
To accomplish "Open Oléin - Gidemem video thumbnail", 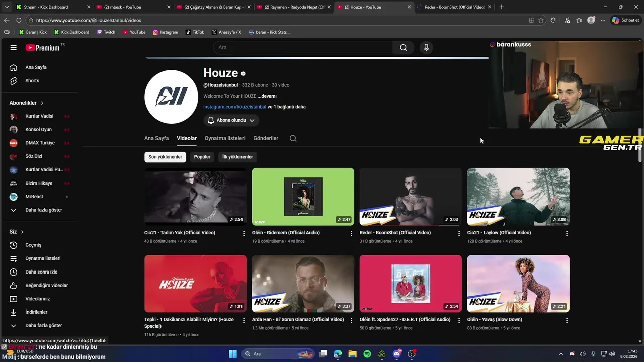I will click(303, 197).
